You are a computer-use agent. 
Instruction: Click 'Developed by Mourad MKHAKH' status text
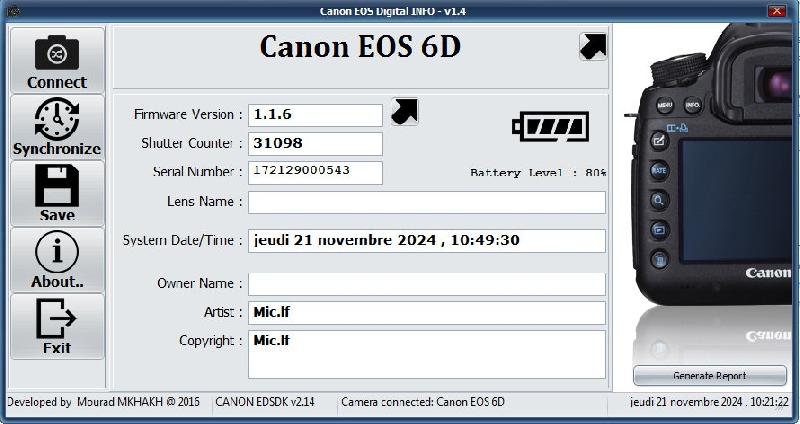(x=104, y=402)
